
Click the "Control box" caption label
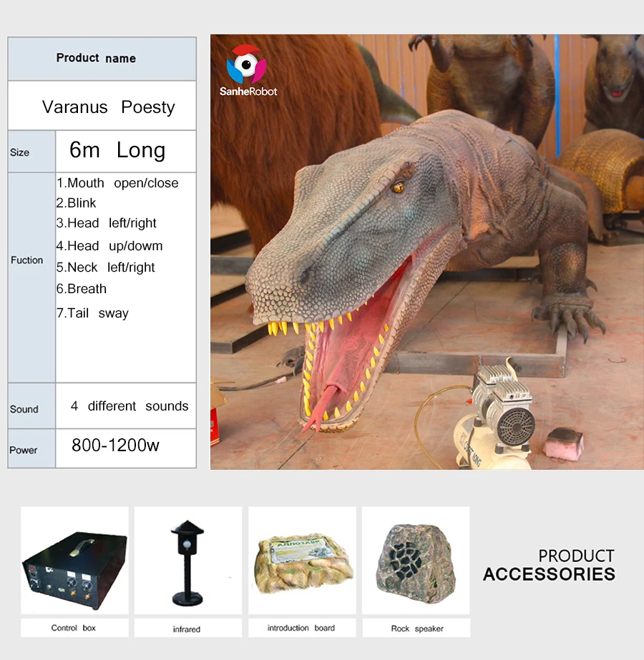tap(73, 628)
